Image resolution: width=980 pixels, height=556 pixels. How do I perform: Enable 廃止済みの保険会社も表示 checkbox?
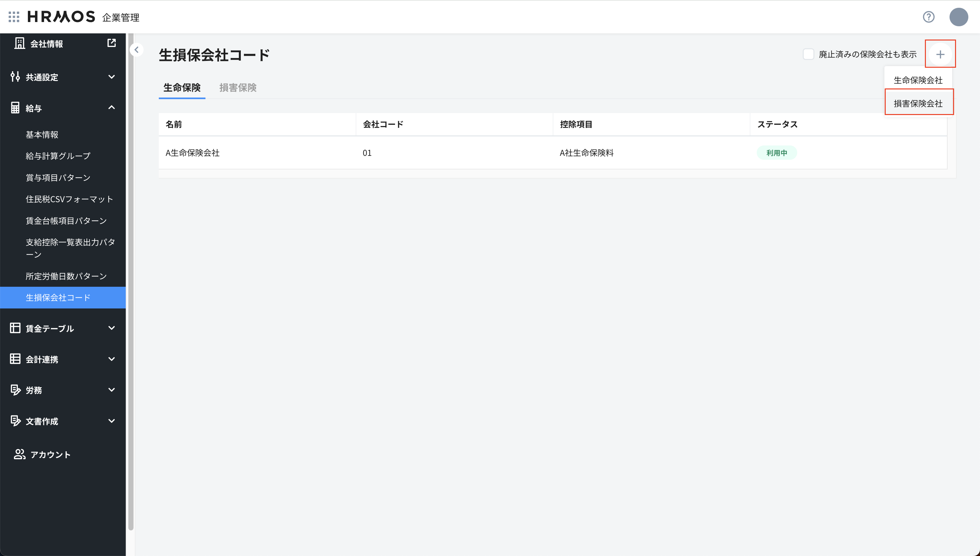[x=809, y=54]
